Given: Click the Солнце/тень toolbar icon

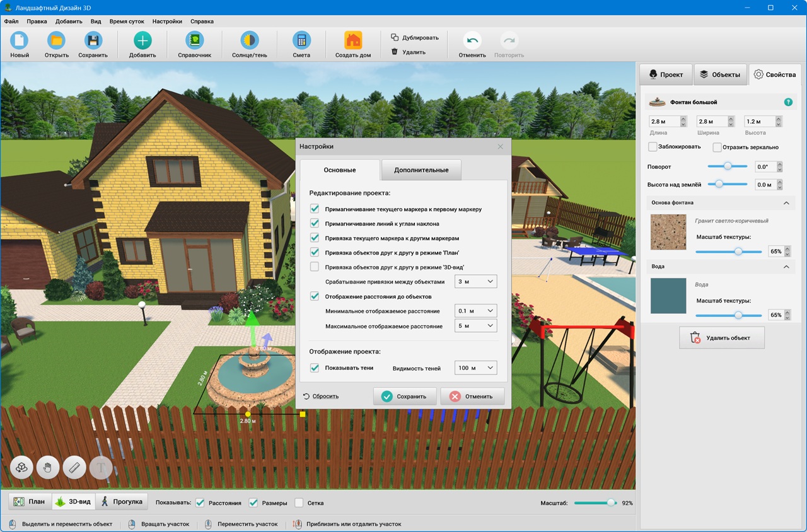Looking at the screenshot, I should click(x=249, y=41).
